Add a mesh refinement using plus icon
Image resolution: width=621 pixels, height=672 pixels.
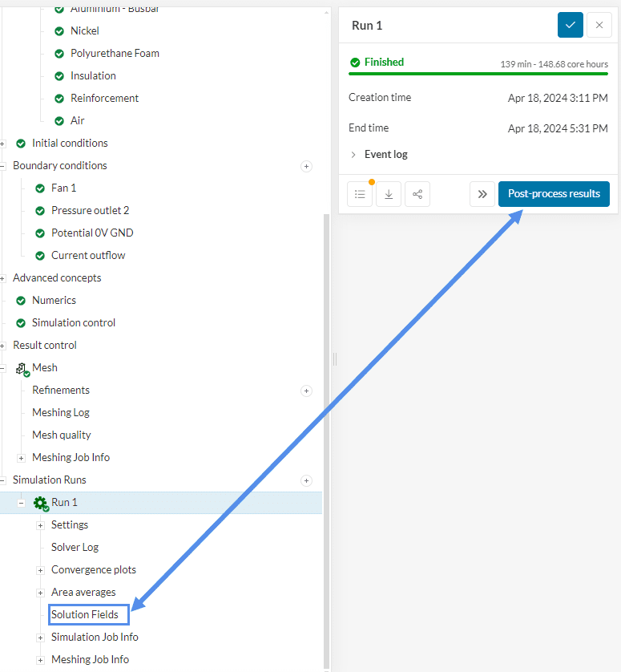click(x=305, y=391)
